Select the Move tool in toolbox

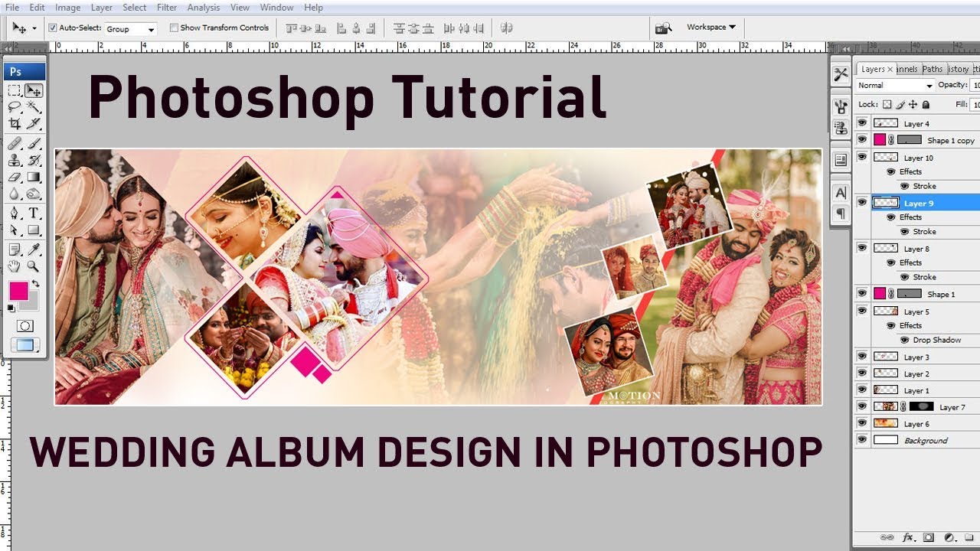34,90
